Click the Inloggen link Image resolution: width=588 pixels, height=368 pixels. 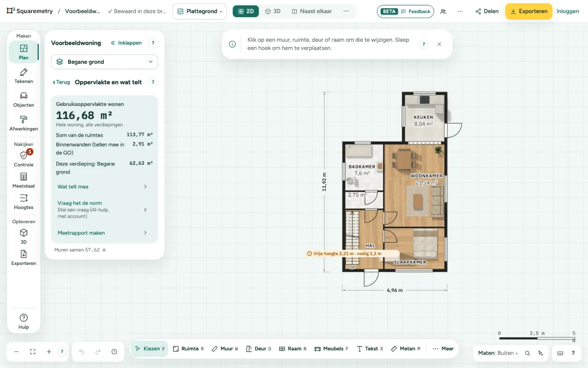pyautogui.click(x=568, y=11)
